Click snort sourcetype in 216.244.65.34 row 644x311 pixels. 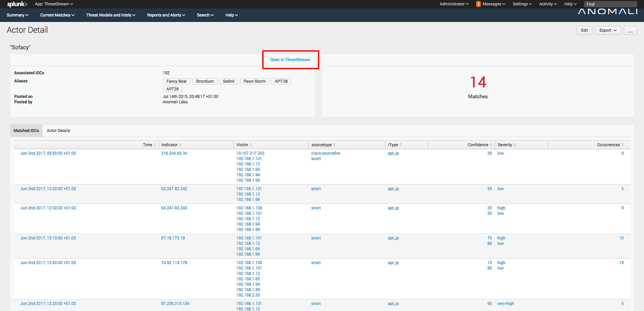point(316,159)
